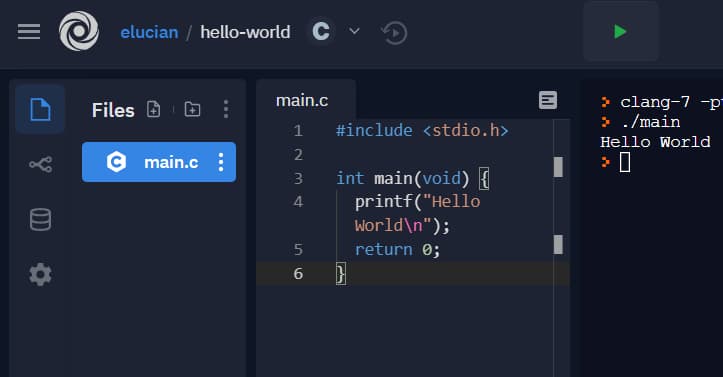This screenshot has height=377, width=723.
Task: Open the Files panel more options menu
Action: click(x=225, y=109)
